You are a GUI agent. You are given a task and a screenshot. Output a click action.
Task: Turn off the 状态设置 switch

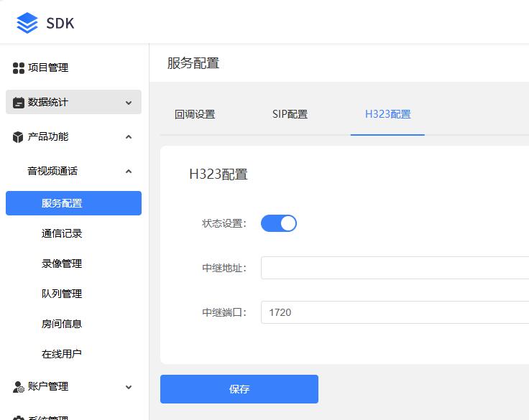(279, 223)
